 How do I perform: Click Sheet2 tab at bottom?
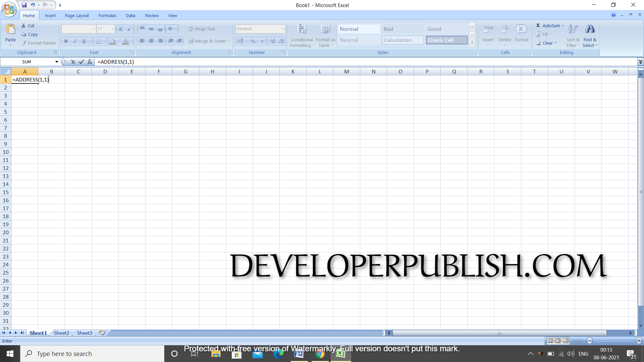[61, 333]
